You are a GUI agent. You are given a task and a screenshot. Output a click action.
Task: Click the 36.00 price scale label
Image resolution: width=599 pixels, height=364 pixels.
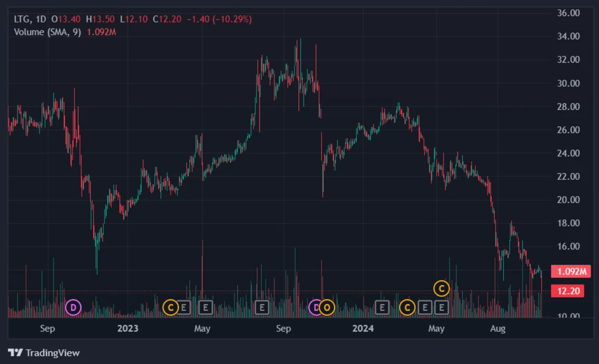point(569,13)
